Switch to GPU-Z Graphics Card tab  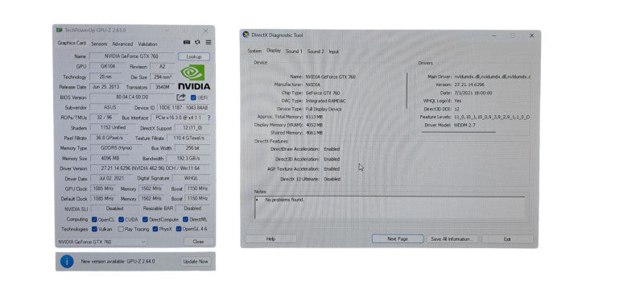pyautogui.click(x=72, y=43)
